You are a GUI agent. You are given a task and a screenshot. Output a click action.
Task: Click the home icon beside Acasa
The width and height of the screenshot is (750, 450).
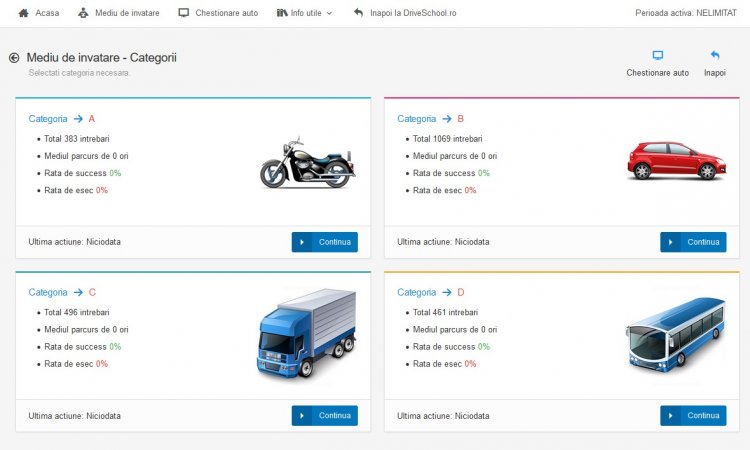pos(23,13)
